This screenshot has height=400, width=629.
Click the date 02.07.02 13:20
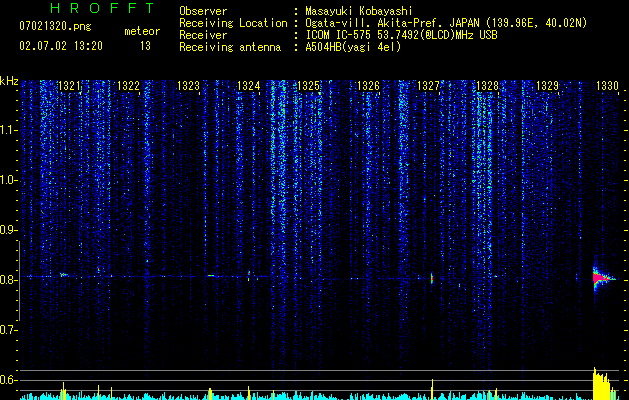pos(61,46)
